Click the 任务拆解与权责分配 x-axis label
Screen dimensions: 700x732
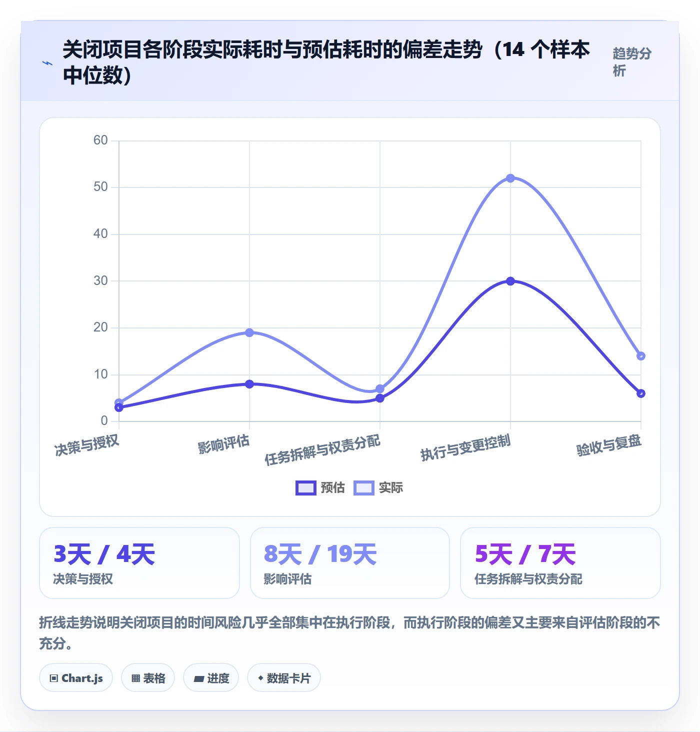point(322,449)
